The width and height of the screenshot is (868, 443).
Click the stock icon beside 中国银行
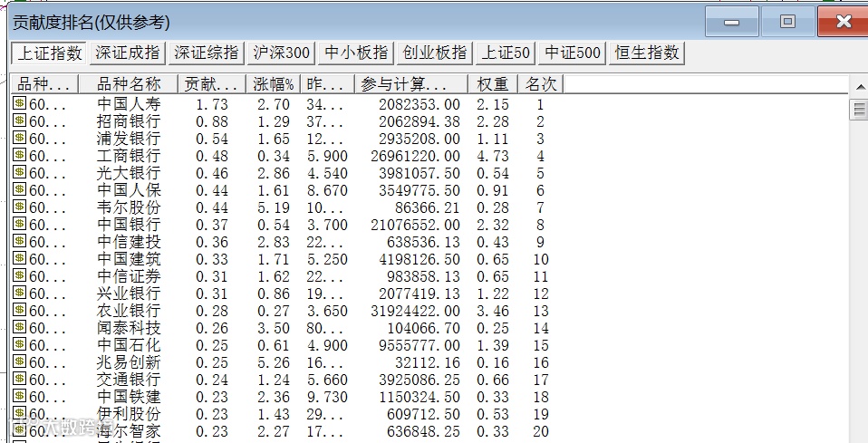pyautogui.click(x=19, y=223)
